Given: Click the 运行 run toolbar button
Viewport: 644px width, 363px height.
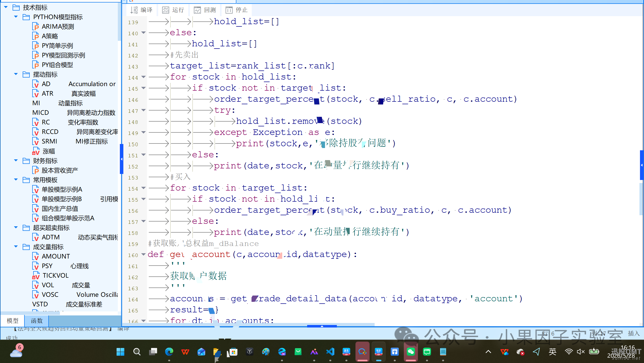Looking at the screenshot, I should coord(173,10).
